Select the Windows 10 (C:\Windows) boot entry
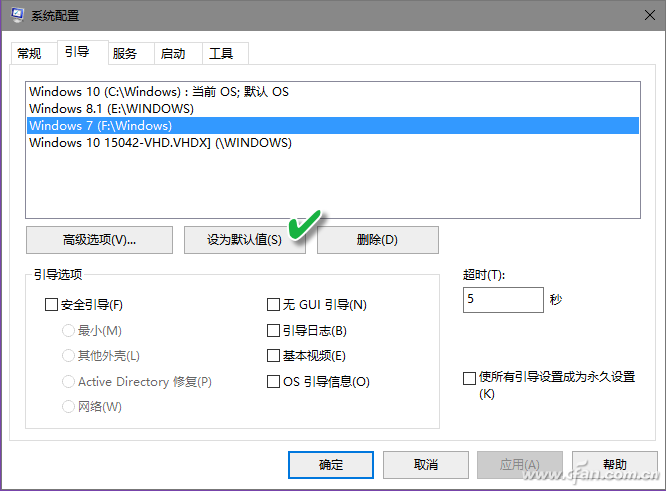The image size is (666, 491). (x=333, y=92)
